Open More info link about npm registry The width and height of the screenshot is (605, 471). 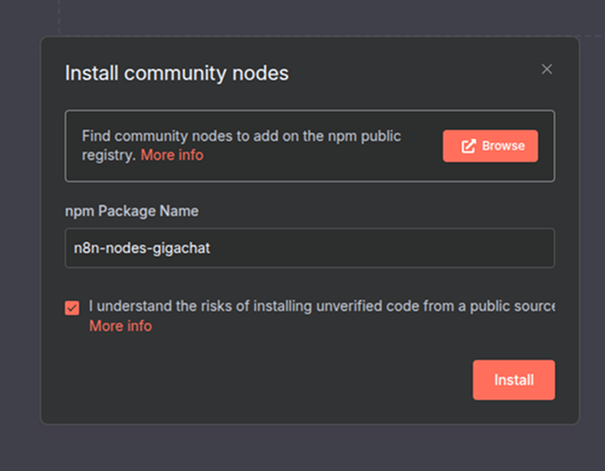pyautogui.click(x=171, y=155)
